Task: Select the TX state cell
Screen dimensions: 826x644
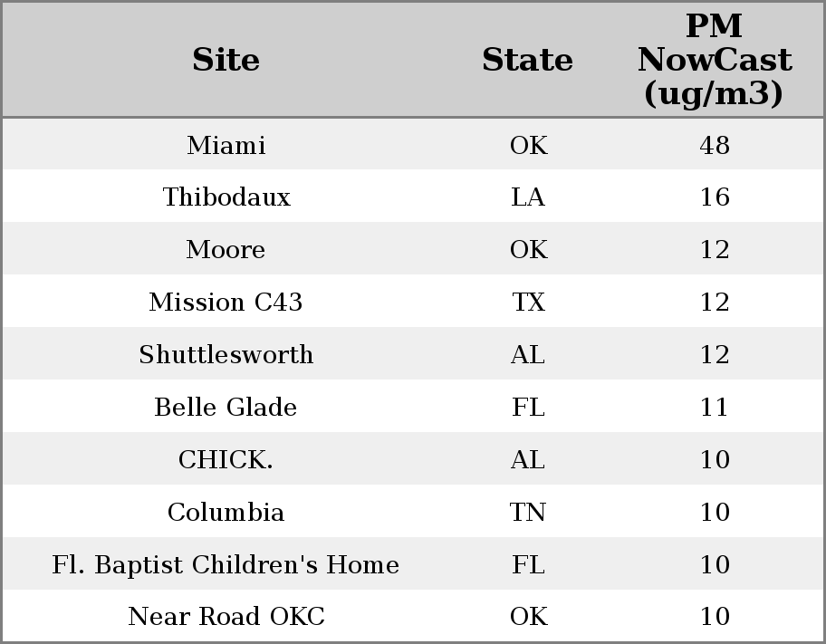Action: [527, 303]
